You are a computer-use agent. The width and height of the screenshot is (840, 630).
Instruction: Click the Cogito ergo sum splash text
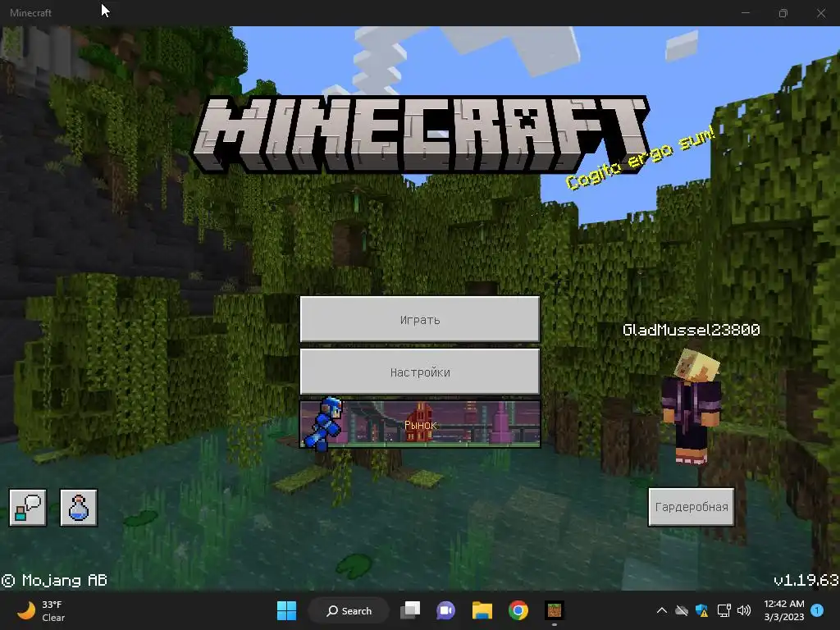640,157
